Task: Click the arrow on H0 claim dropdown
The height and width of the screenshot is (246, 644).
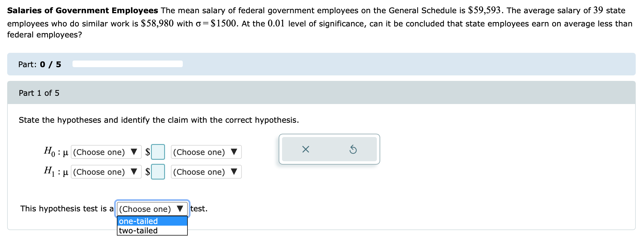Action: coord(234,152)
